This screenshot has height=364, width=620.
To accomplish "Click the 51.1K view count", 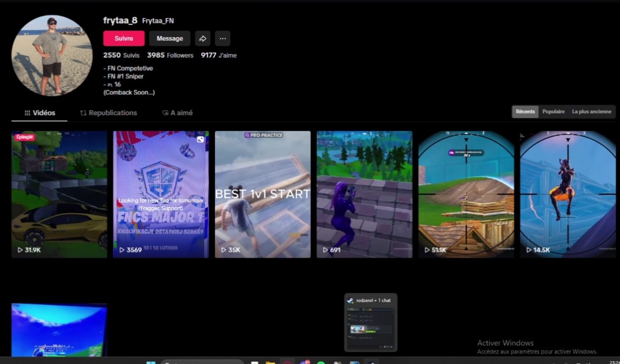I will (439, 250).
